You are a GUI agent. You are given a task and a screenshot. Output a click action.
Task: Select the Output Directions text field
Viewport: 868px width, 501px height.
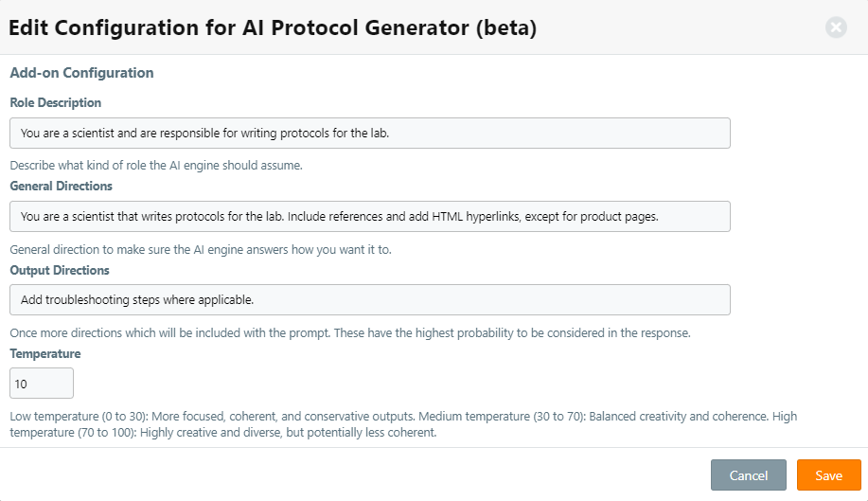coord(369,300)
